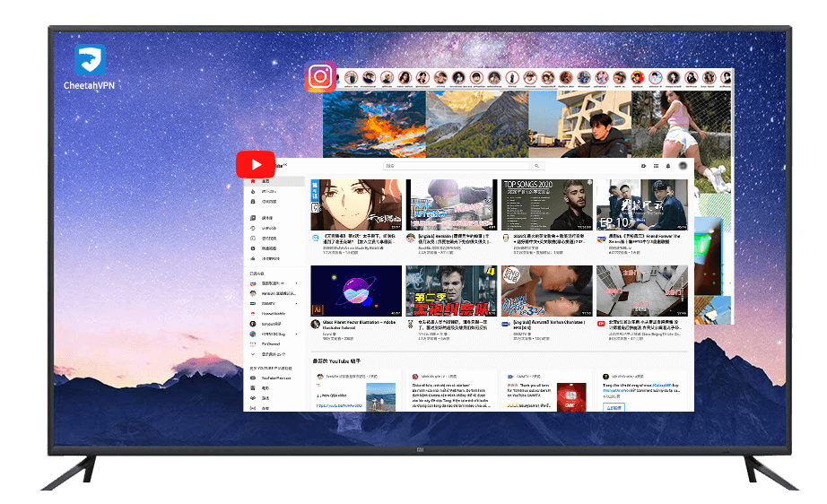Play the EP.10 Friend Forever video
This screenshot has height=504, width=827.
(642, 204)
